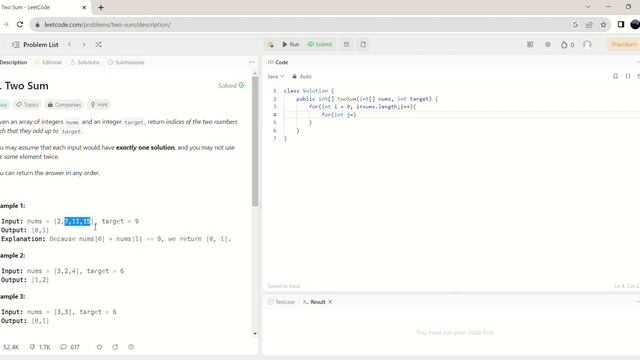
Task: Click code line 4 with for(int j=)
Action: pyautogui.click(x=339, y=115)
